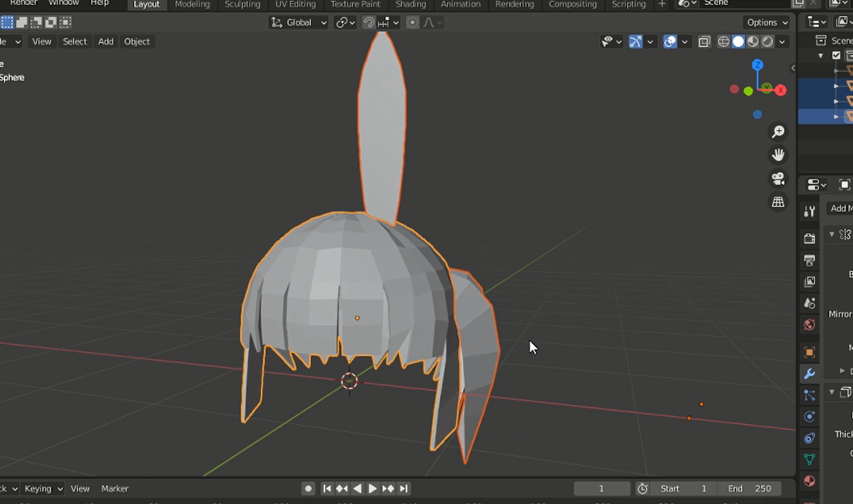Collapse the scene collection tree arrow
This screenshot has width=853, height=504.
tap(821, 56)
